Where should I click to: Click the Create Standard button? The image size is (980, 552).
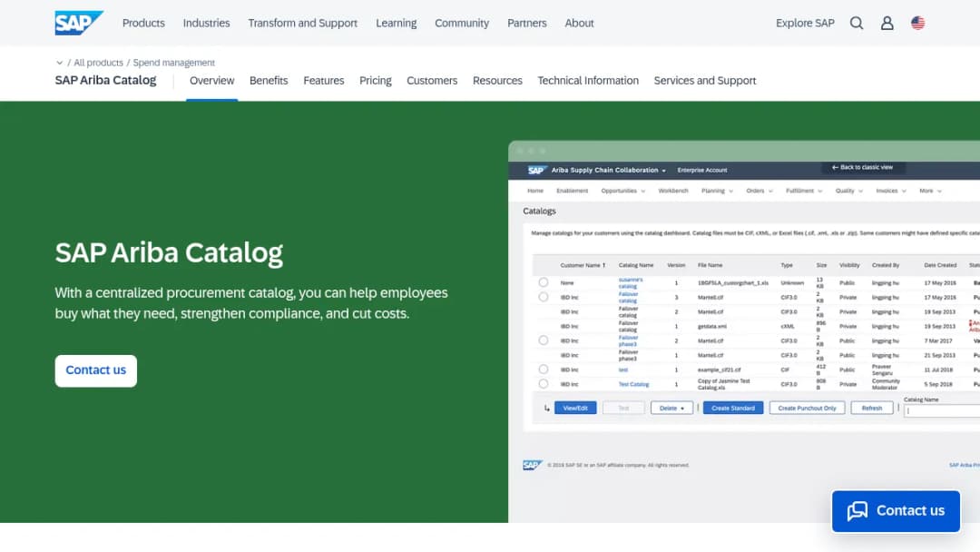(x=732, y=409)
